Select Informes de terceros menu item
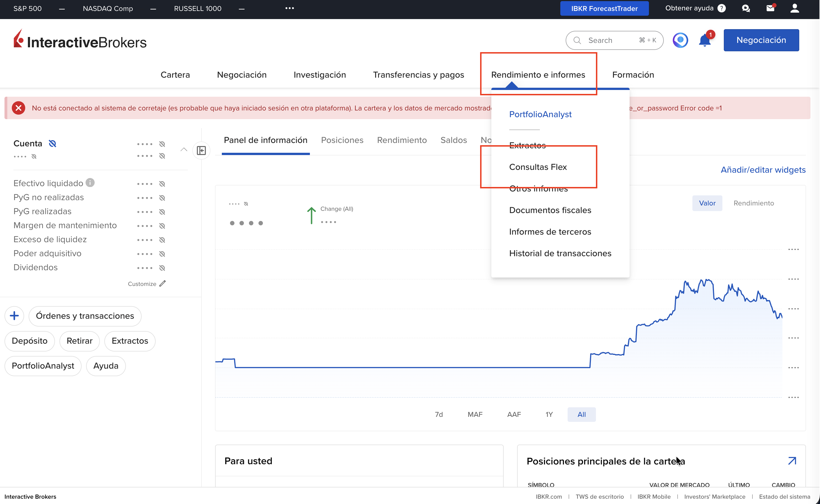 click(550, 232)
